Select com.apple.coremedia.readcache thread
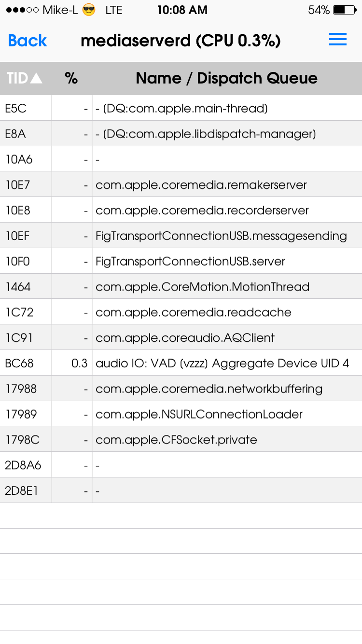Screen dimensions: 362x644 pos(181,312)
